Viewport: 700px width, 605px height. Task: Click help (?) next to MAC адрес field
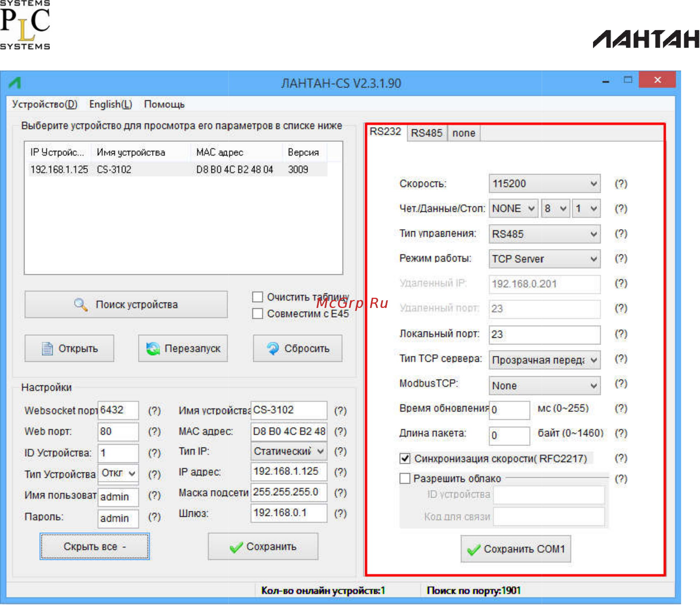pos(340,431)
